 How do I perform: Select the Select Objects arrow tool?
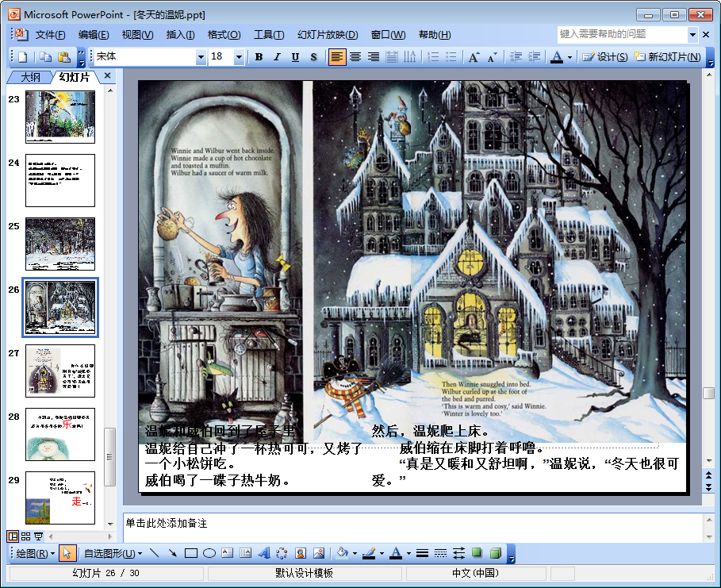click(67, 554)
